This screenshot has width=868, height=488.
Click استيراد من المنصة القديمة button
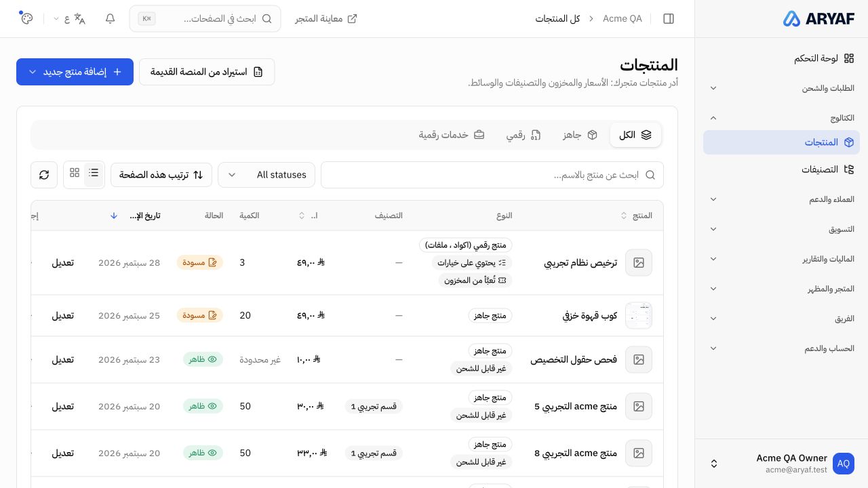207,72
